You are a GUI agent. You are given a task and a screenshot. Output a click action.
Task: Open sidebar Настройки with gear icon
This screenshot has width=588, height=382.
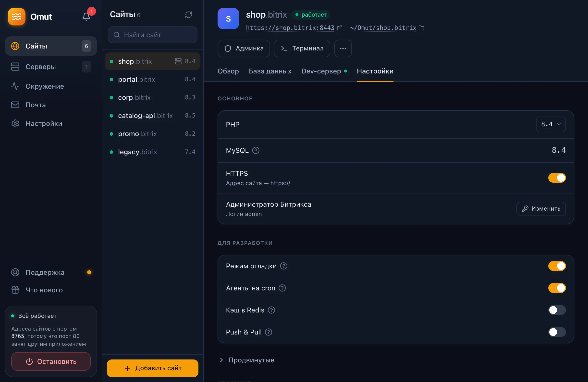51,123
